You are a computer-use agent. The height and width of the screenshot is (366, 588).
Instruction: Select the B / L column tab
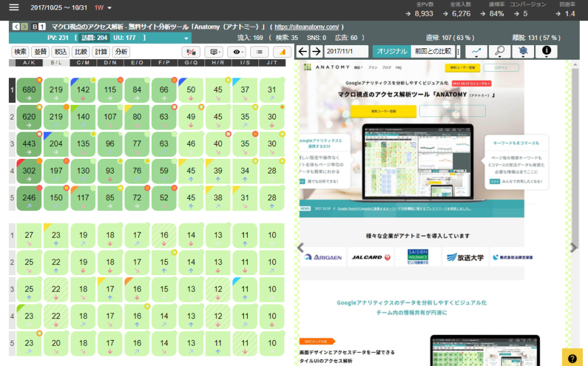pyautogui.click(x=57, y=63)
